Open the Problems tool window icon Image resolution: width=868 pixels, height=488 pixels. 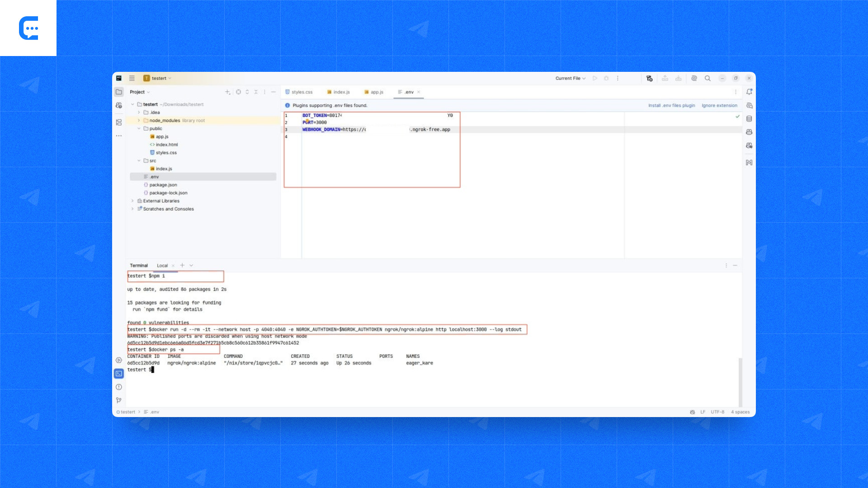point(119,387)
